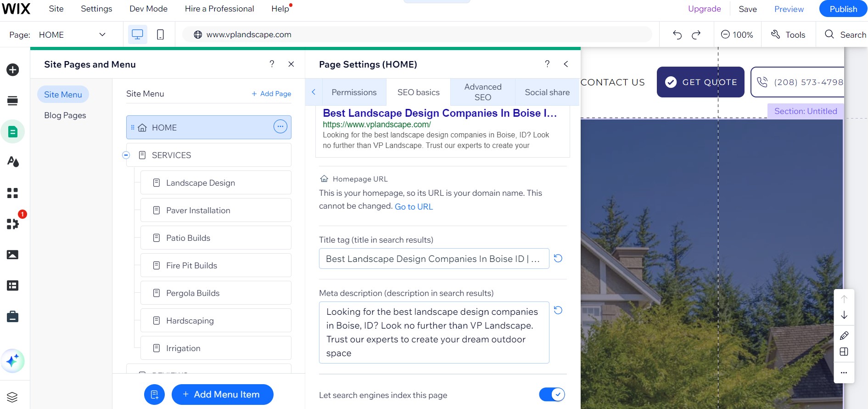Click the Publish button
This screenshot has width=868, height=409.
click(x=843, y=9)
